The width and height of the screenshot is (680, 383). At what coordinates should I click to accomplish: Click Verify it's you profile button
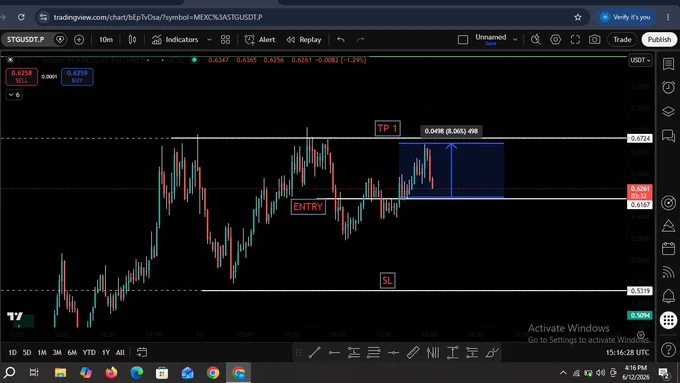click(x=625, y=17)
